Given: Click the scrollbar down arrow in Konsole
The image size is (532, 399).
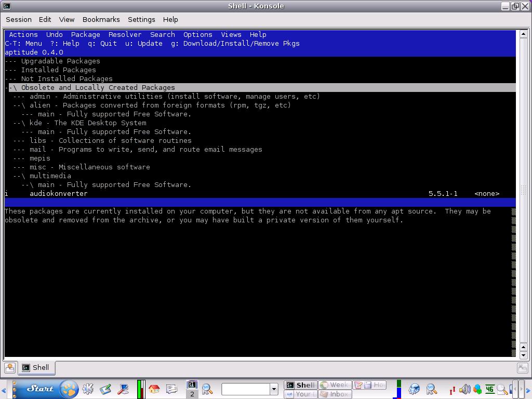Looking at the screenshot, I should [x=523, y=355].
